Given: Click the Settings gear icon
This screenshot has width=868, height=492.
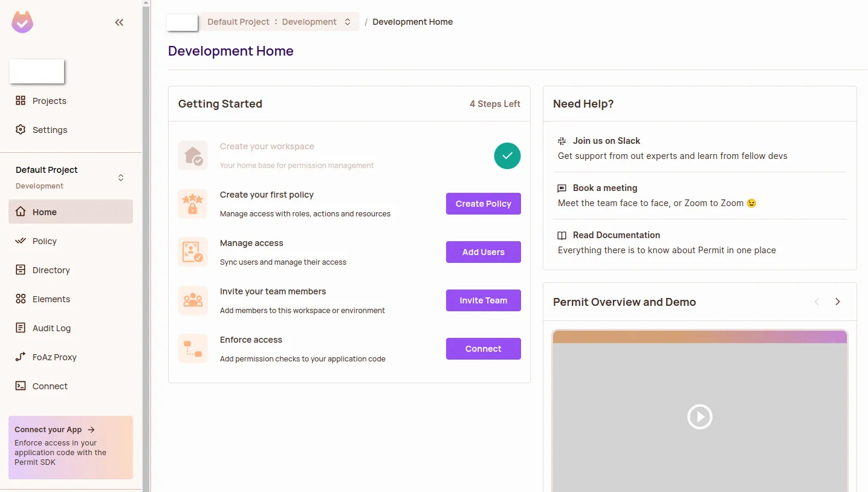Looking at the screenshot, I should coord(21,130).
